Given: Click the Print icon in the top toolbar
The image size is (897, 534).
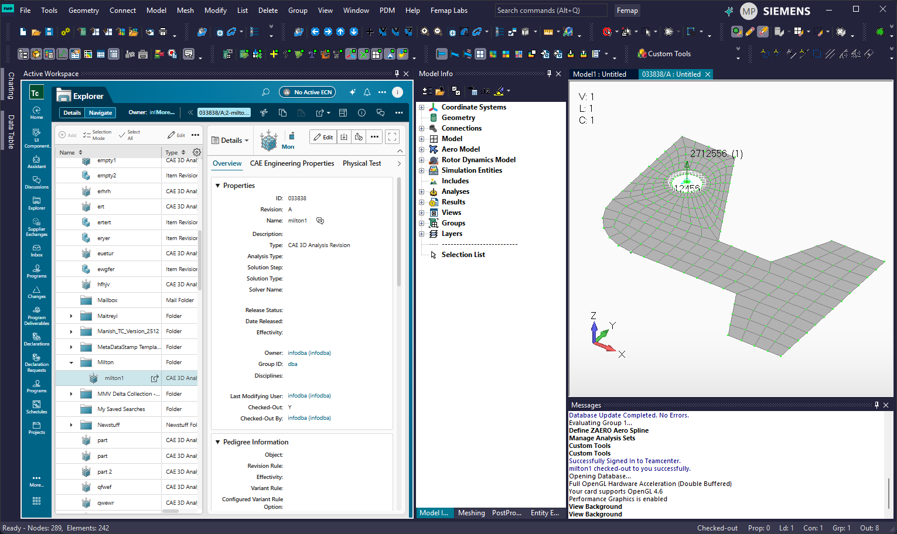Looking at the screenshot, I should point(163,32).
